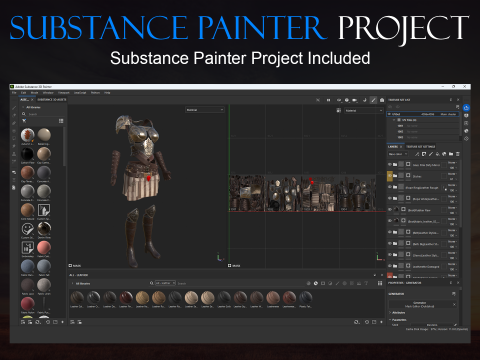Click the highlighted brush icon in top toolbar
This screenshot has width=480, height=360.
[x=373, y=100]
